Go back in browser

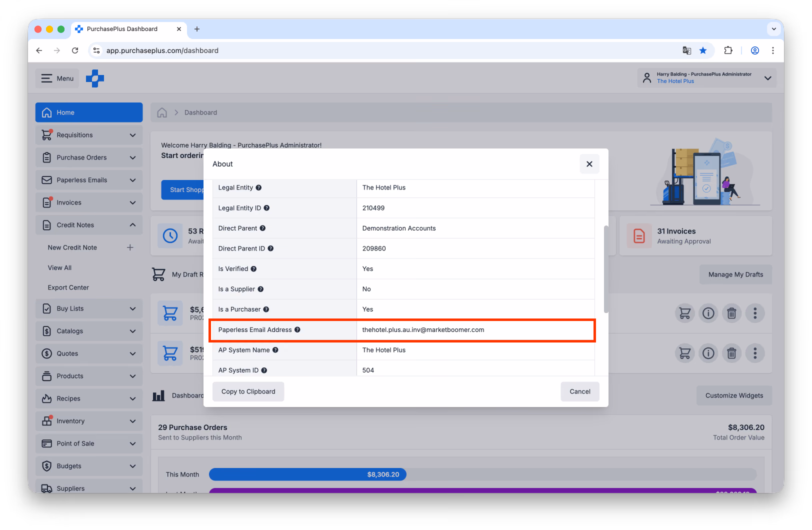tap(39, 50)
